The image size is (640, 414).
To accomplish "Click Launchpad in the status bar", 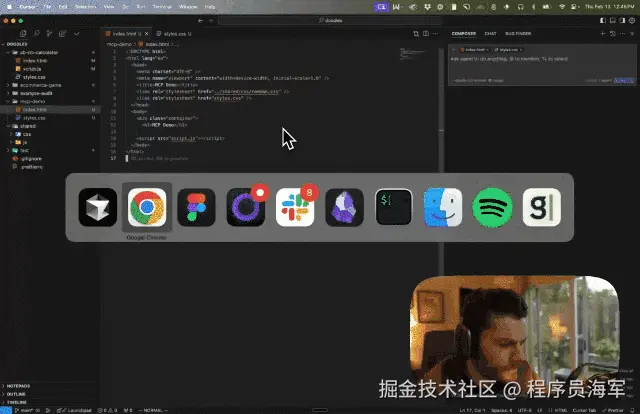I will 75,410.
